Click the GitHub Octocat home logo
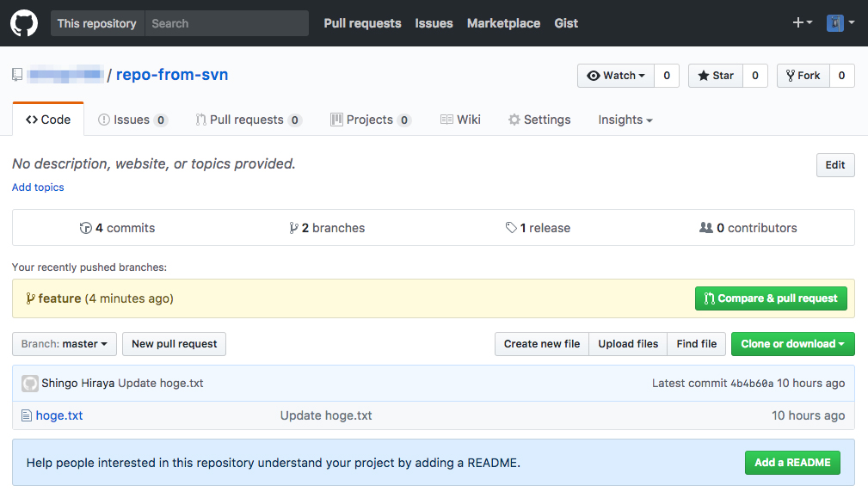The image size is (868, 498). coord(23,22)
